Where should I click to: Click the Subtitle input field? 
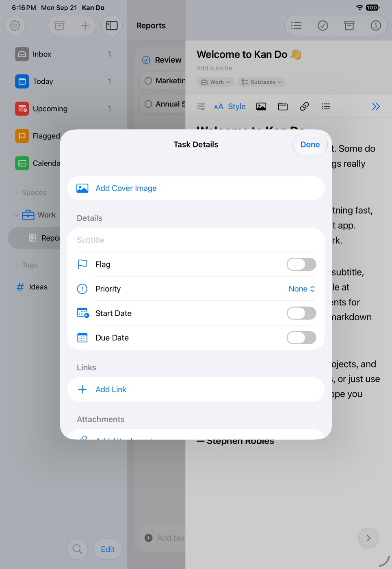click(x=196, y=240)
